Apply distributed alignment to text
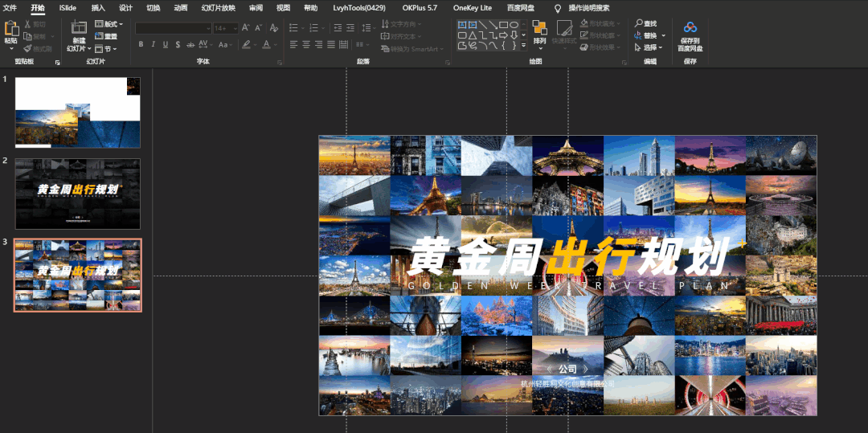 [x=343, y=45]
